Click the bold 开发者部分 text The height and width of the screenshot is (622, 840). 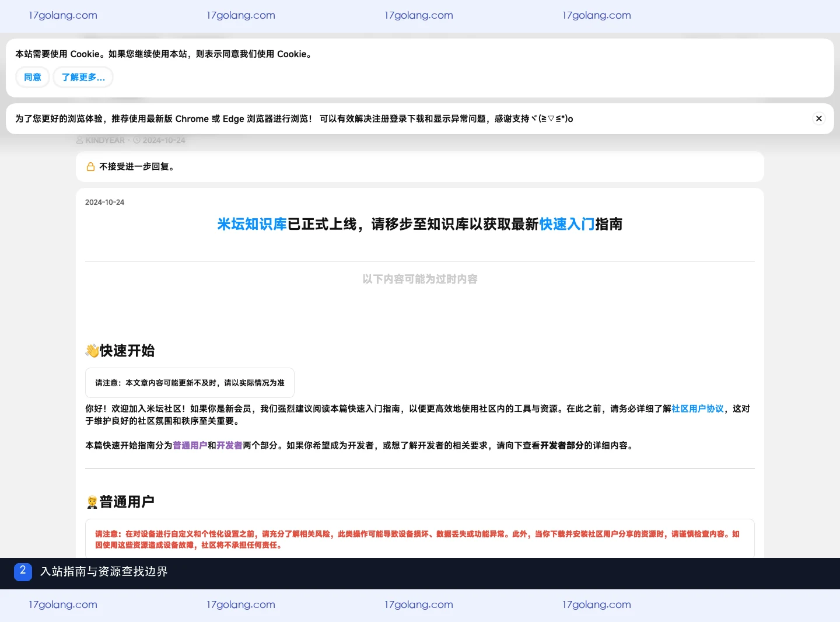(x=562, y=445)
